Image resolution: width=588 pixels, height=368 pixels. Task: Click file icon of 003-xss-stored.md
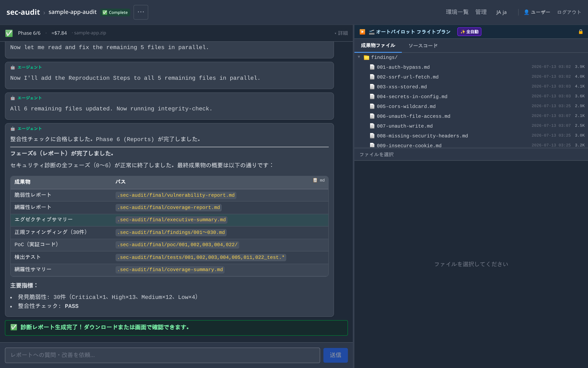(x=372, y=87)
